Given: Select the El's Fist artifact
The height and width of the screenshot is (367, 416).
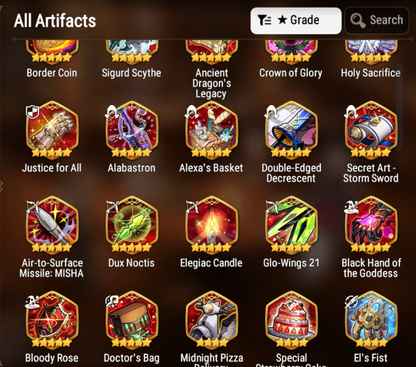Looking at the screenshot, I should (x=371, y=321).
